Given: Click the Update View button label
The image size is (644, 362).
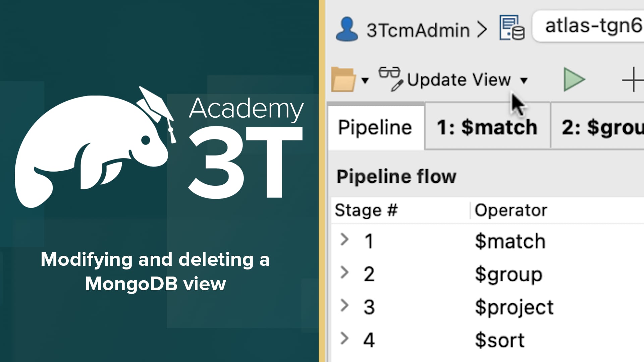Looking at the screenshot, I should [459, 80].
